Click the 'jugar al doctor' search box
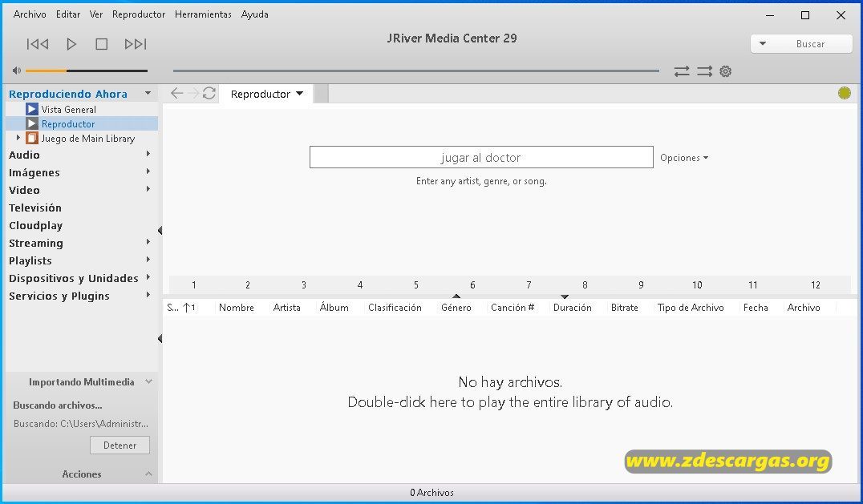Screen dimensions: 863x504 pos(481,157)
